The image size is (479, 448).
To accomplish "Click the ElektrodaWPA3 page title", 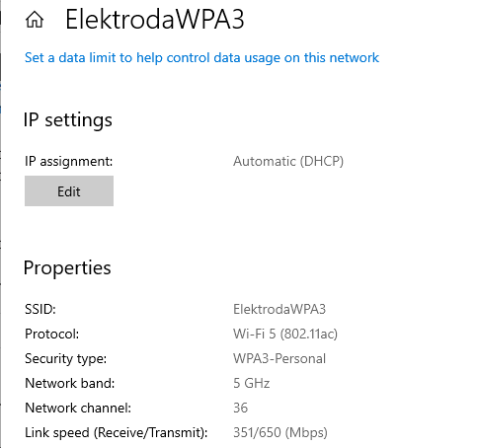I will pyautogui.click(x=155, y=20).
